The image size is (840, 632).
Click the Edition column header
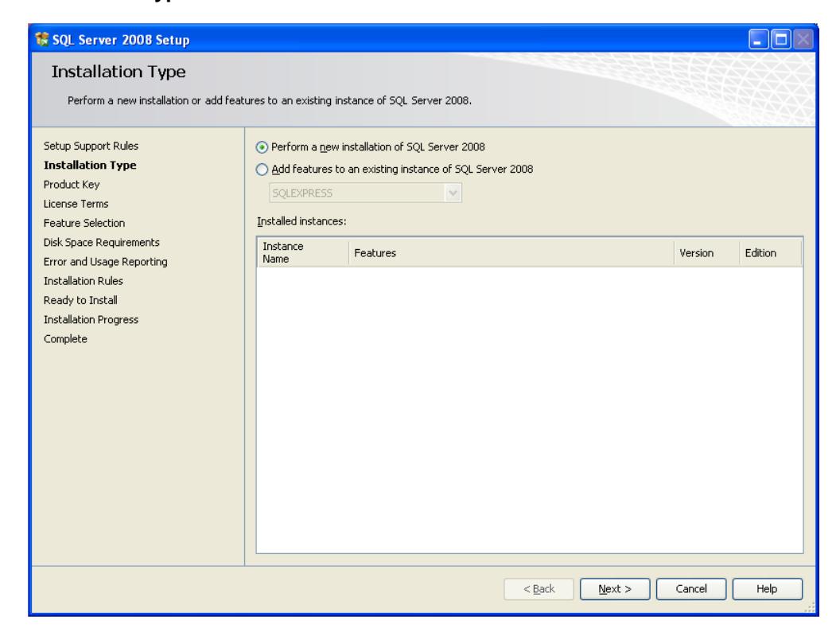(770, 252)
